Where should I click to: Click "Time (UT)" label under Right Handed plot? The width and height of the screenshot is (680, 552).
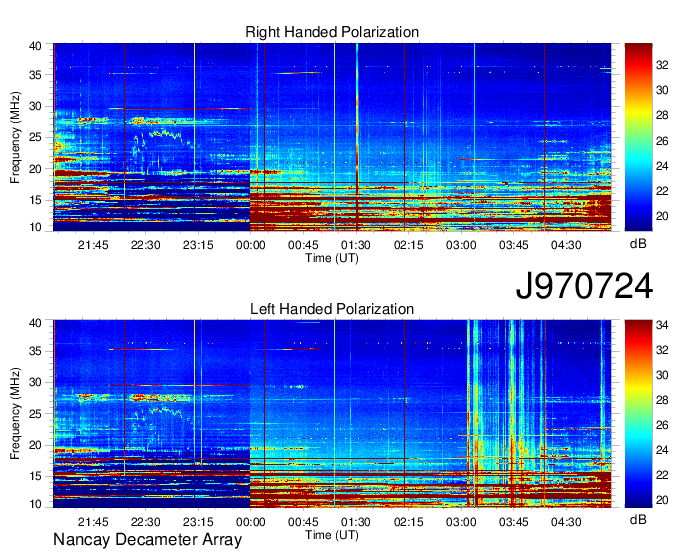pyautogui.click(x=332, y=258)
